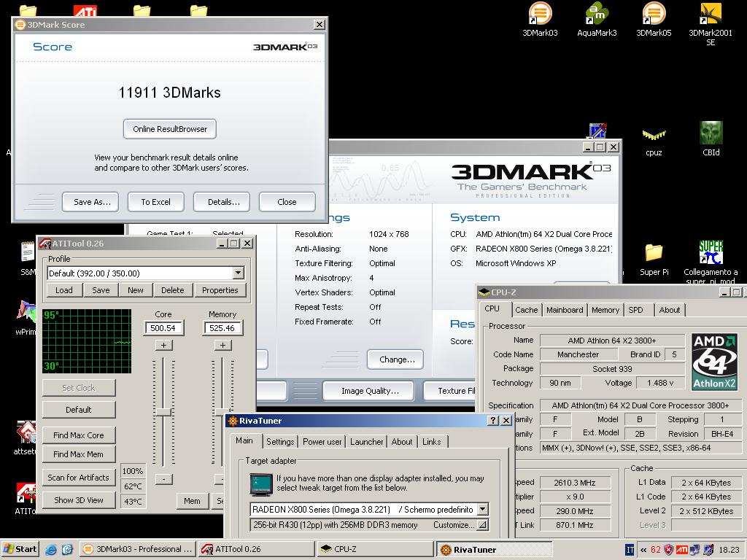
Task: Click Show 3D View in ATITool
Action: (x=79, y=500)
